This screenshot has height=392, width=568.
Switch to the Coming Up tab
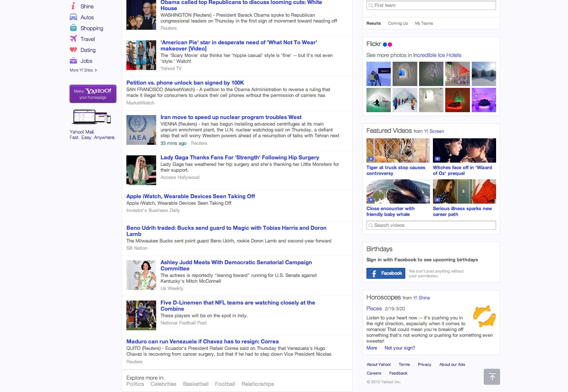(398, 23)
